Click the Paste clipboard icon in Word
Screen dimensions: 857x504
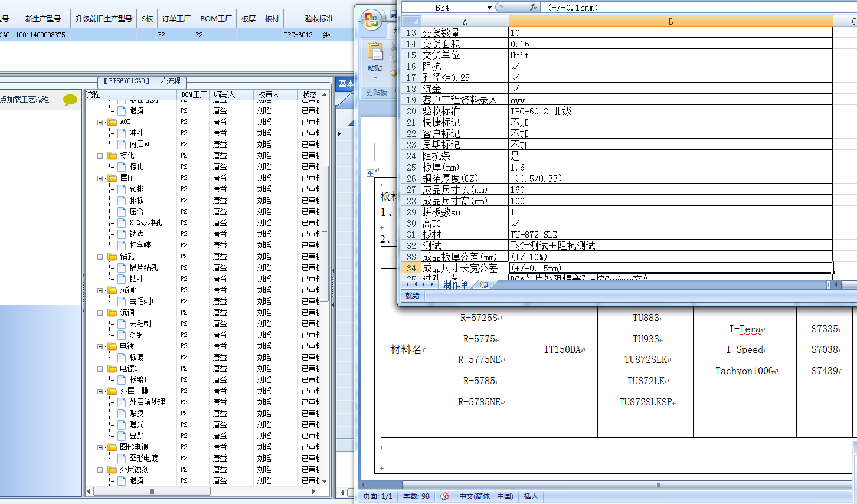[375, 52]
